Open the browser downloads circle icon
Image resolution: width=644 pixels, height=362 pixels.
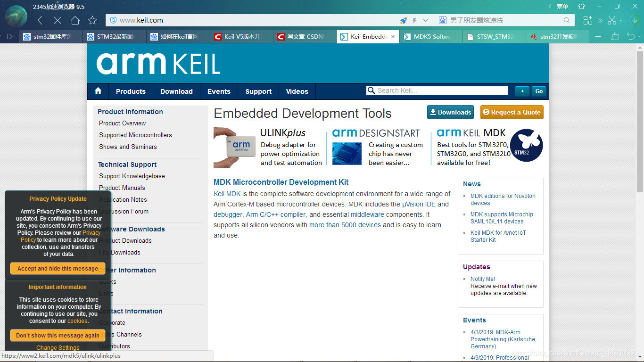point(635,20)
